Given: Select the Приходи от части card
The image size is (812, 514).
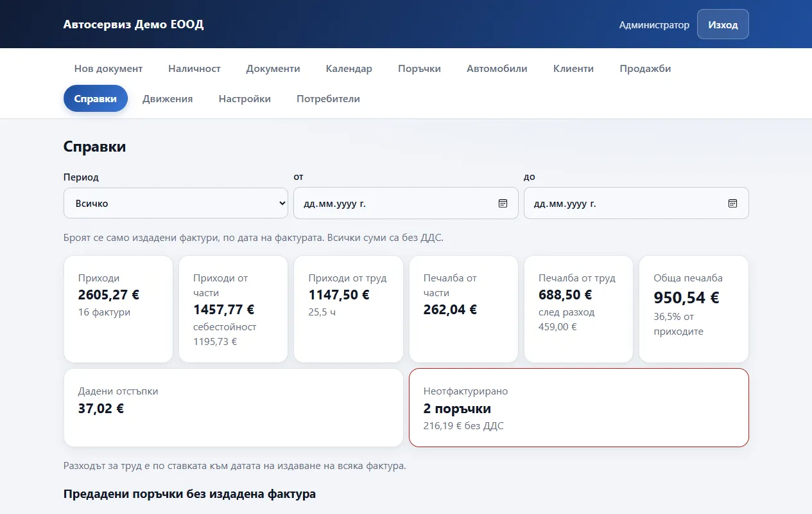Looking at the screenshot, I should (x=233, y=309).
